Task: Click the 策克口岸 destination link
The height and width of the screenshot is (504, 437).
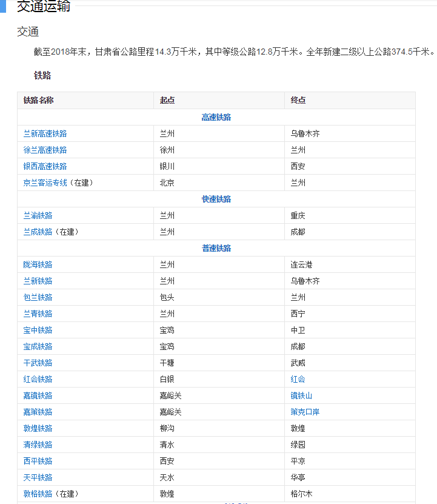Action: [x=305, y=412]
